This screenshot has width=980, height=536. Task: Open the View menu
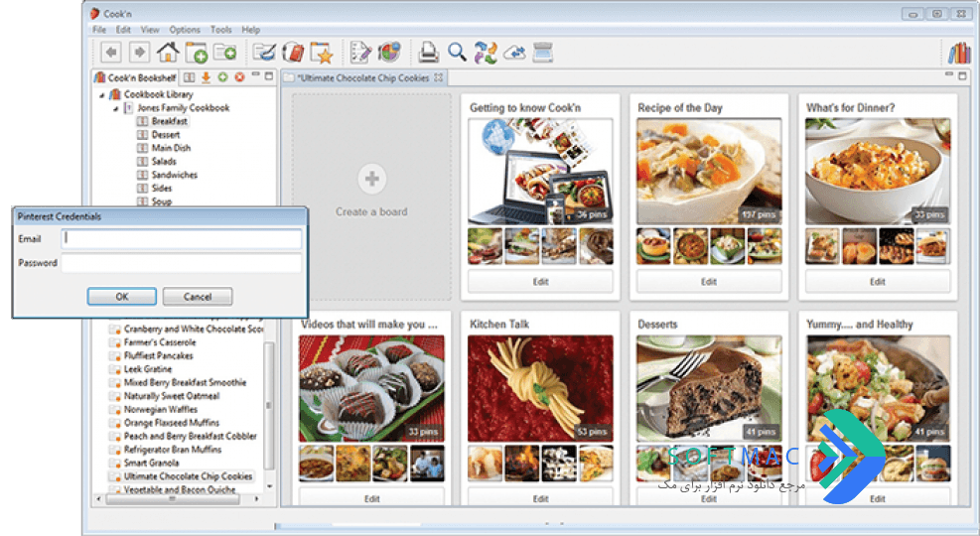point(150,30)
